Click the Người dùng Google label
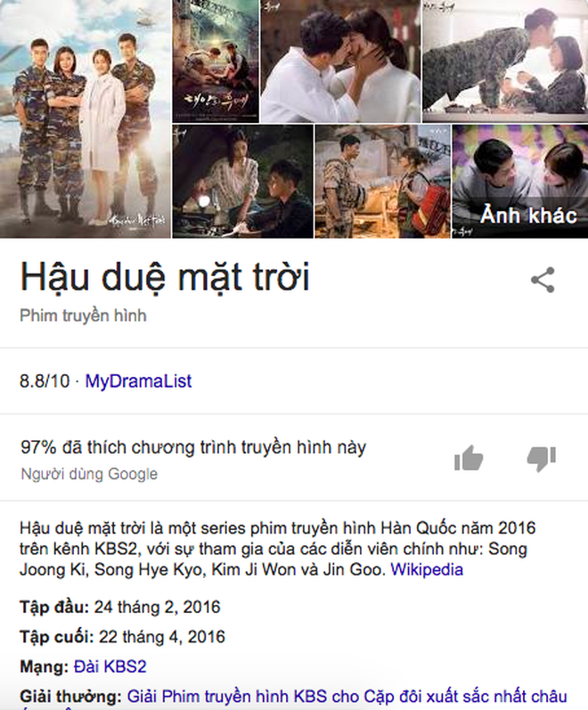This screenshot has width=588, height=710. pyautogui.click(x=89, y=474)
